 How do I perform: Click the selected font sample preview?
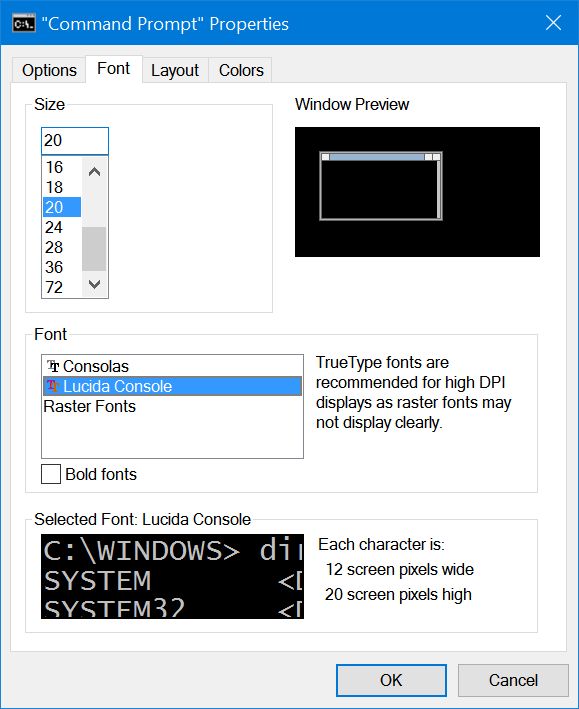tap(172, 577)
